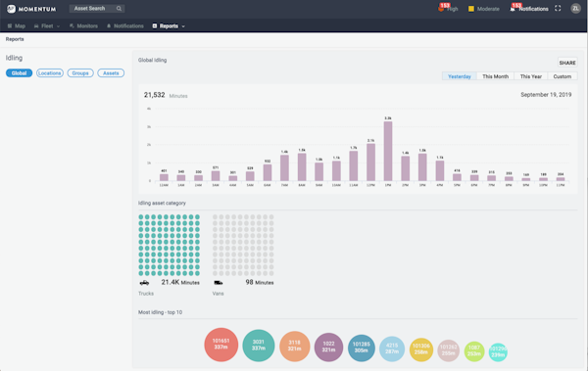Click the Most idling - top 10 heading
The image size is (588, 371).
click(160, 312)
